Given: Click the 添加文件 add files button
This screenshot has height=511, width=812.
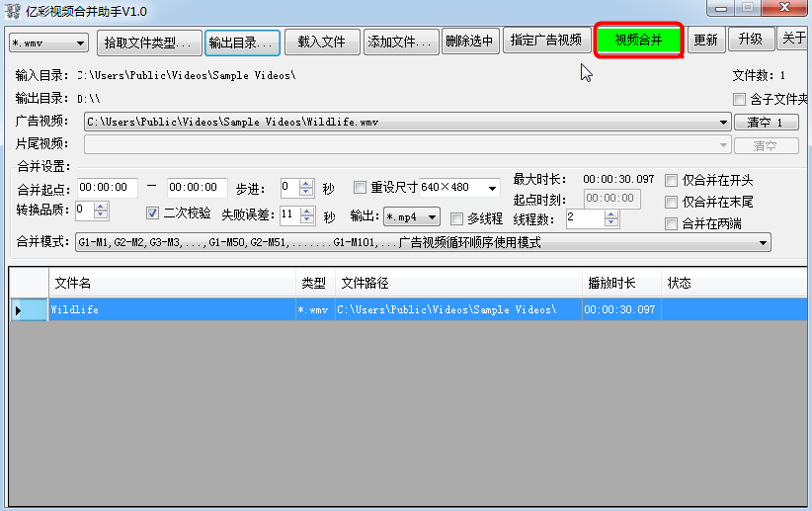Looking at the screenshot, I should pyautogui.click(x=401, y=42).
